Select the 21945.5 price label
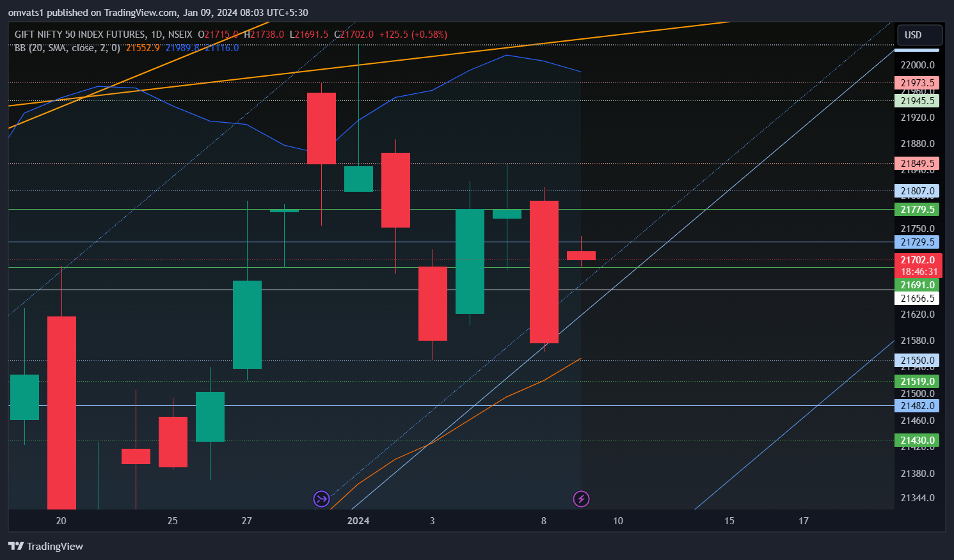This screenshot has width=954, height=560. tap(917, 101)
